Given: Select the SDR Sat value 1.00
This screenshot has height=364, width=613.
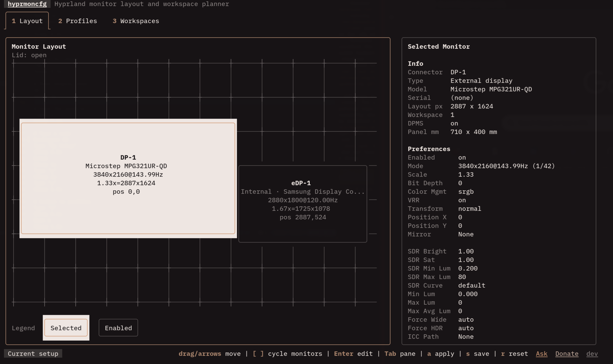Looking at the screenshot, I should click(x=466, y=260).
